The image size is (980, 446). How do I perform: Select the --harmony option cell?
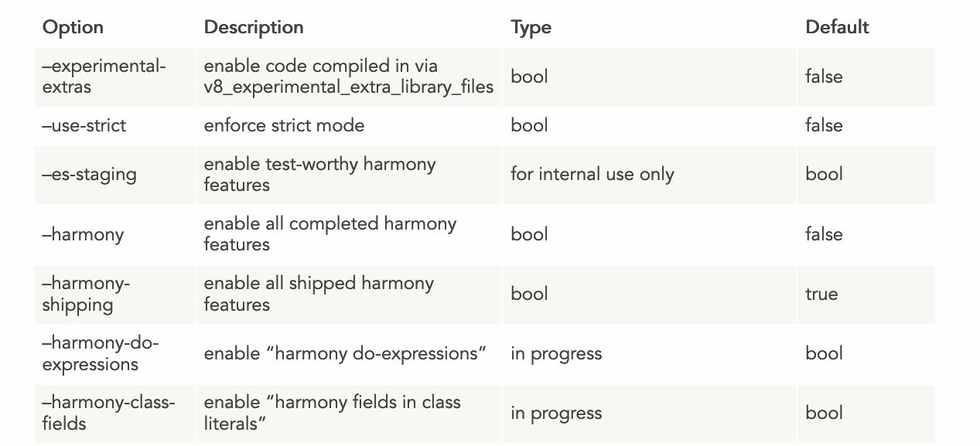(x=83, y=234)
